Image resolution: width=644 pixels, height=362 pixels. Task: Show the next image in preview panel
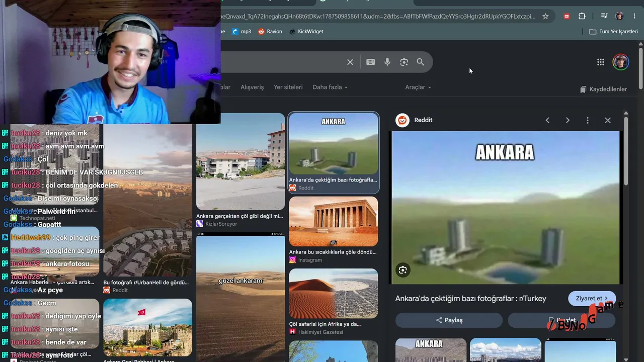pyautogui.click(x=568, y=120)
